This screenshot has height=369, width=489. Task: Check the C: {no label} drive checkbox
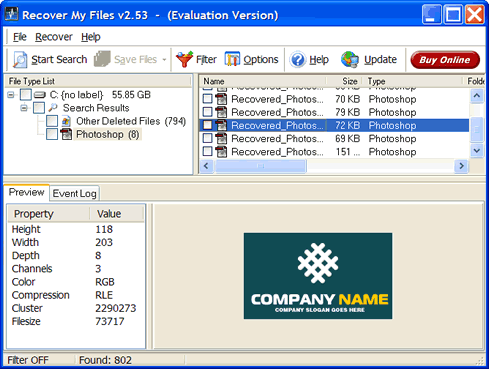coord(26,95)
